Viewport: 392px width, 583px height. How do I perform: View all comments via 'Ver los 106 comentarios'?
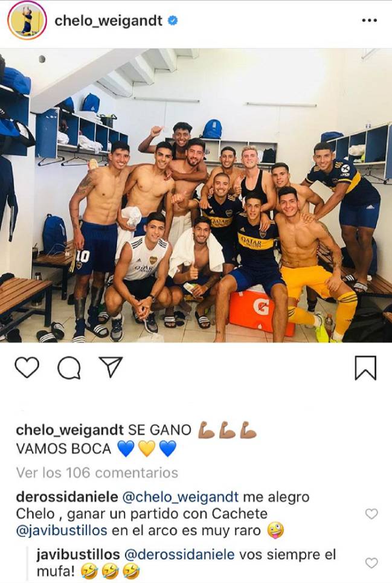(97, 472)
